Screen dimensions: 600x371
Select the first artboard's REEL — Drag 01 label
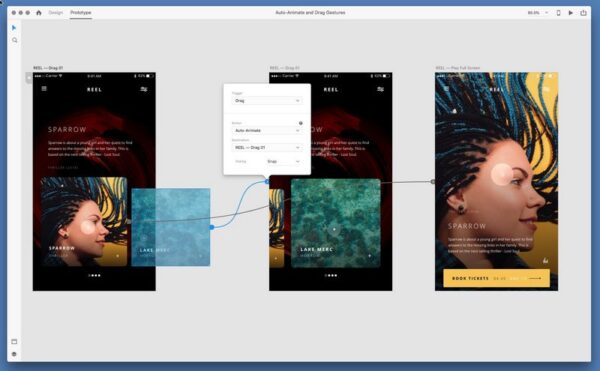48,68
